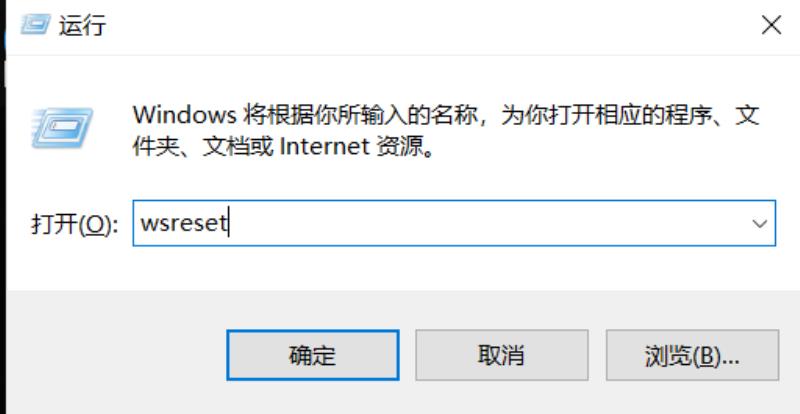Click the word Internet in the description
This screenshot has height=414, width=800.
click(x=326, y=147)
